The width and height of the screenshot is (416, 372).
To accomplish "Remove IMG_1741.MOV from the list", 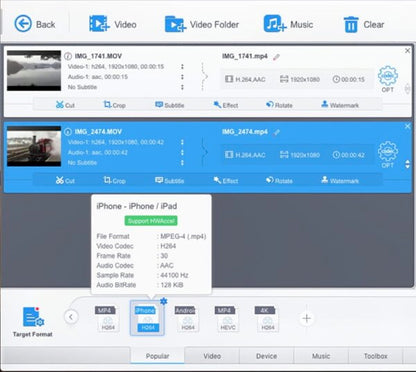I will [x=407, y=51].
